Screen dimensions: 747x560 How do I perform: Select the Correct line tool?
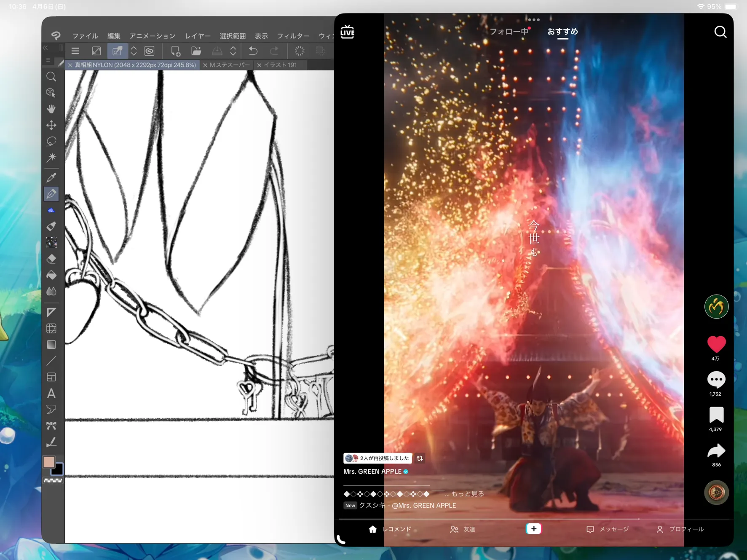tap(51, 442)
